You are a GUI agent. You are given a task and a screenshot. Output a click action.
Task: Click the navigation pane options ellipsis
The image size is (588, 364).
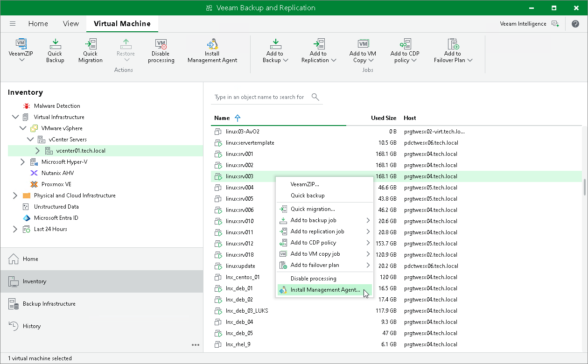tap(196, 345)
